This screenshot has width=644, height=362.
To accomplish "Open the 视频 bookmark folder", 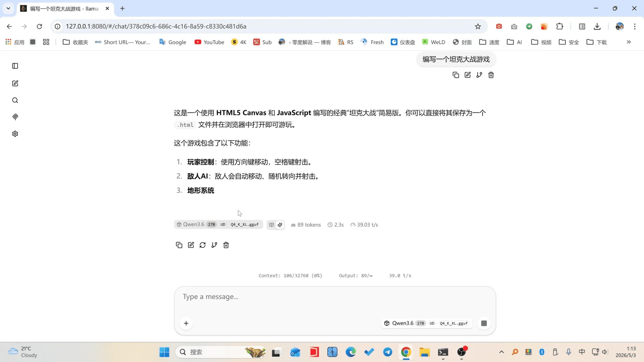I will click(541, 42).
